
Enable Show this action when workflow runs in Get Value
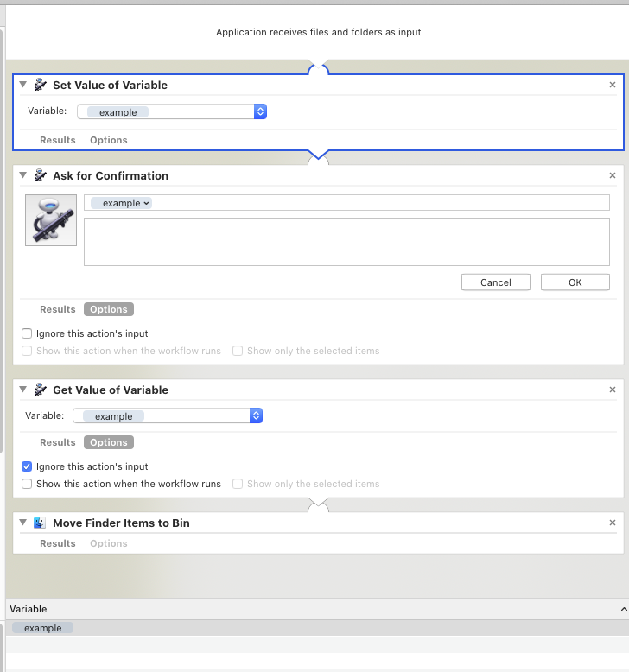click(x=27, y=484)
